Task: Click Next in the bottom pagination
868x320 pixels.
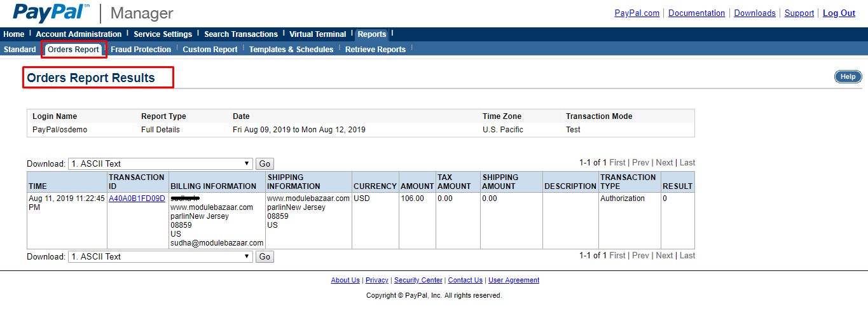Action: 665,256
